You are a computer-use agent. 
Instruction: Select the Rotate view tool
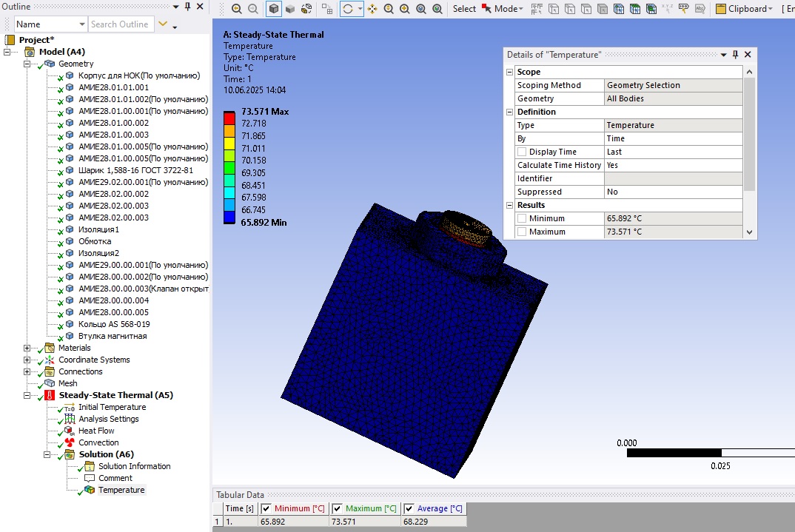pos(348,9)
